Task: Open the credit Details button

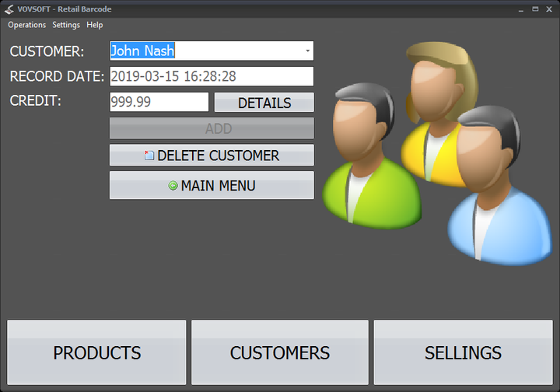Action: point(264,103)
